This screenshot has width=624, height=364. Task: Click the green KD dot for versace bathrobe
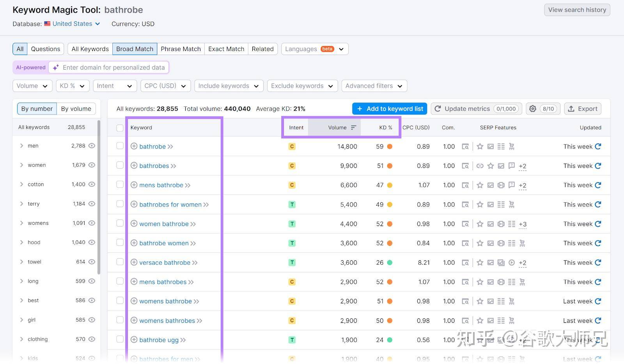[x=390, y=262]
